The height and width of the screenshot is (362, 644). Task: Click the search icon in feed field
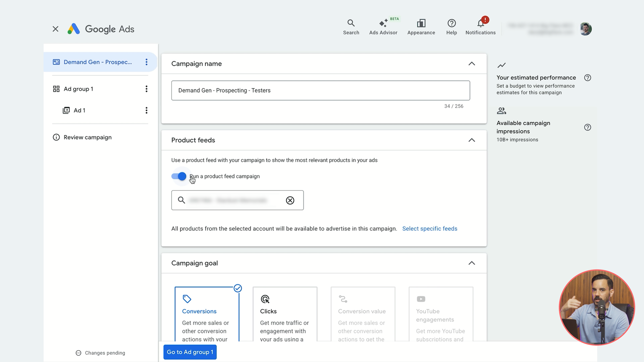coord(181,200)
